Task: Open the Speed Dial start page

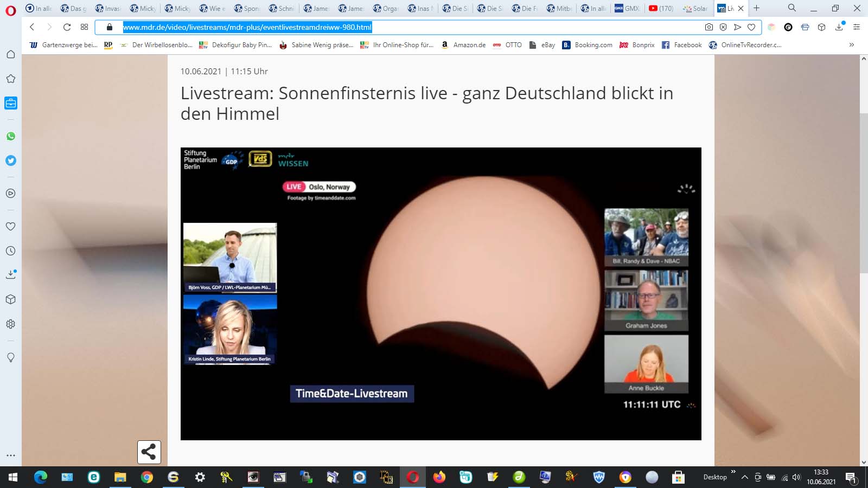Action: pyautogui.click(x=84, y=27)
